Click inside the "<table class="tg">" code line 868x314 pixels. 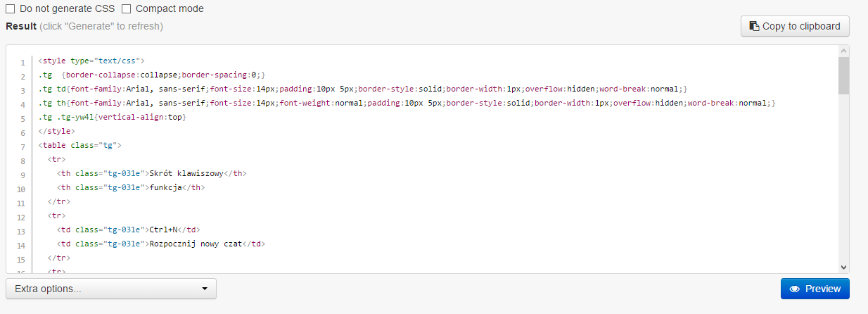80,146
